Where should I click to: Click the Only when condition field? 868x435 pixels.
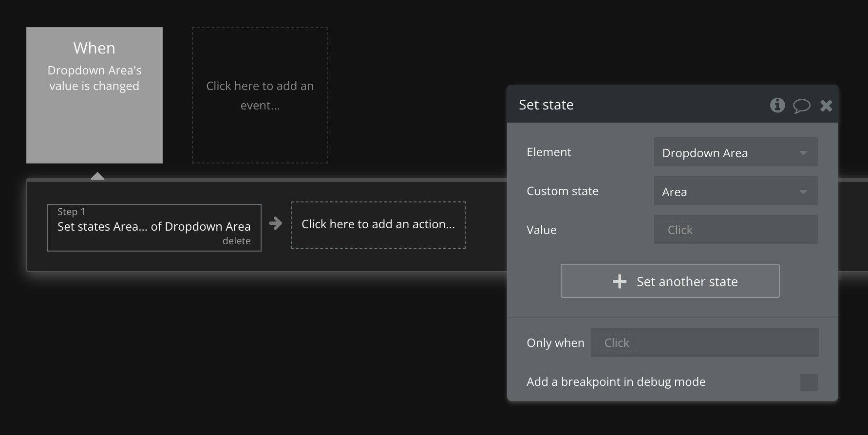tap(704, 343)
